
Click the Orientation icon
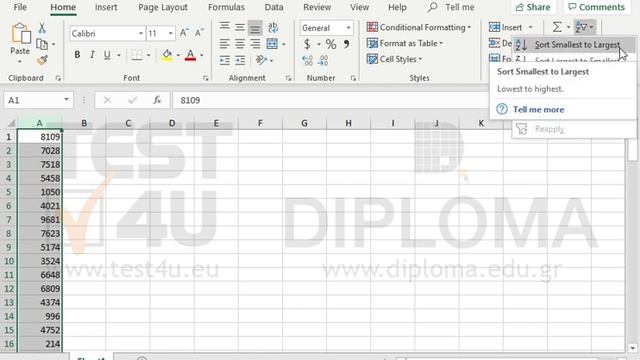tap(261, 60)
